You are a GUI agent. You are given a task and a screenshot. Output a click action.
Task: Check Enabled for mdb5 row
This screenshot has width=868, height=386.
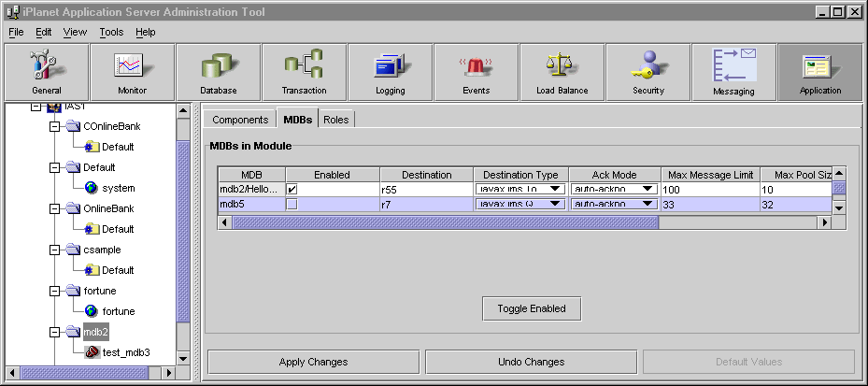point(292,205)
